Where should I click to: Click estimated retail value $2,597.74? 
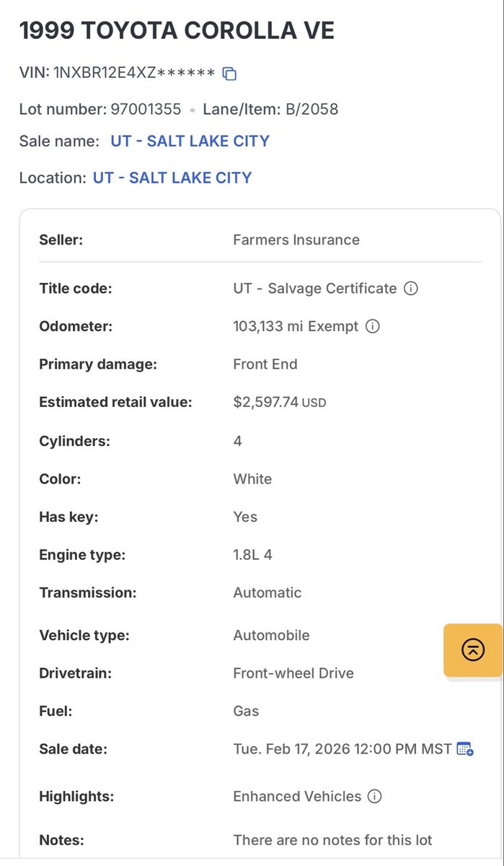(x=266, y=402)
